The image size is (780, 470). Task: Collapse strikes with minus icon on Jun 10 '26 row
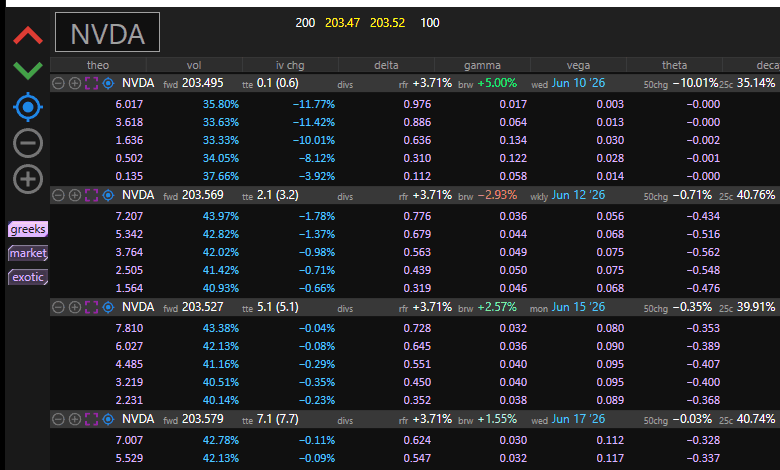tap(58, 83)
